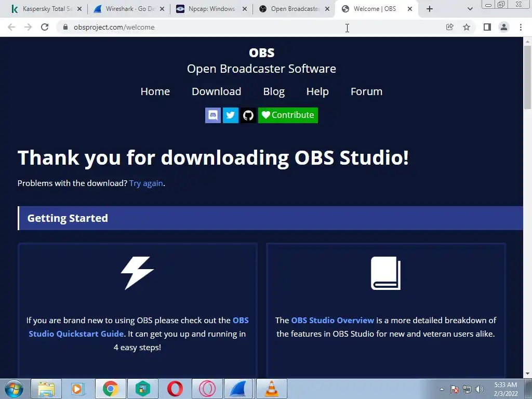Click the book overview icon
Image resolution: width=532 pixels, height=399 pixels.
click(386, 273)
